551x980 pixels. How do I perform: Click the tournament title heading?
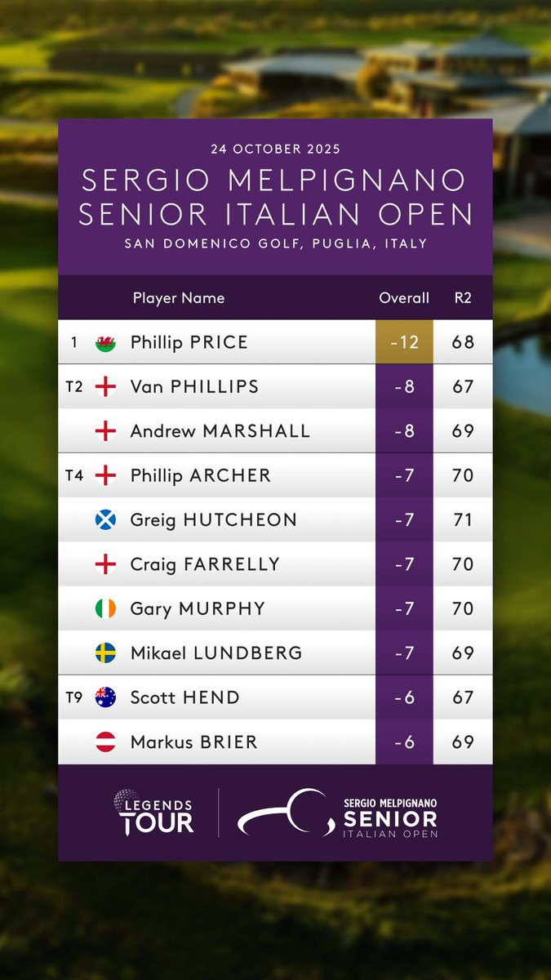pyautogui.click(x=275, y=197)
